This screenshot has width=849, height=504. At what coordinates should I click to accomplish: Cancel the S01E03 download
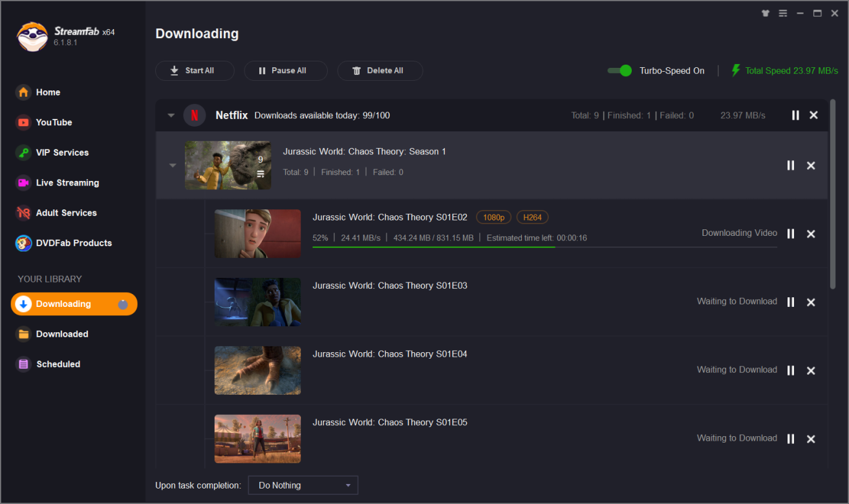[811, 302]
